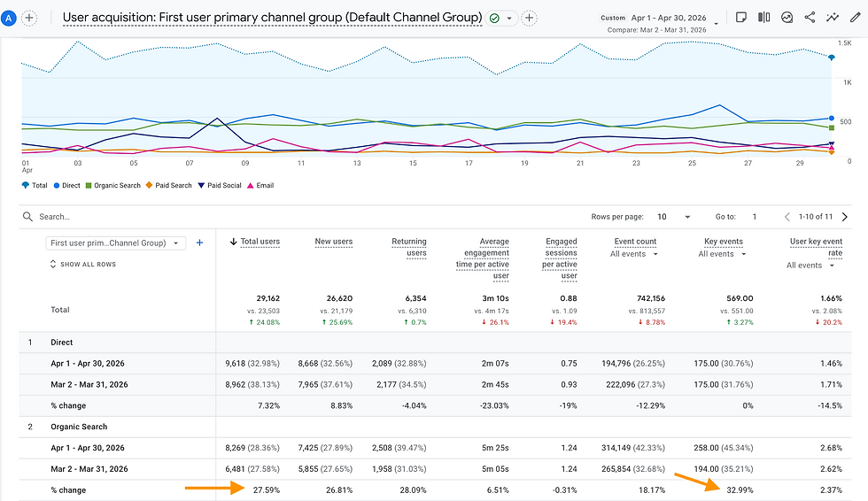The image size is (868, 501).
Task: Click SHOW ALL ROWS expander
Action: pos(83,265)
